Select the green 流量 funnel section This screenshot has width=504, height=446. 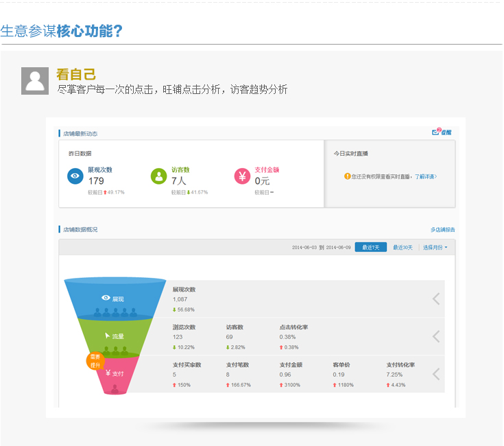coord(115,336)
